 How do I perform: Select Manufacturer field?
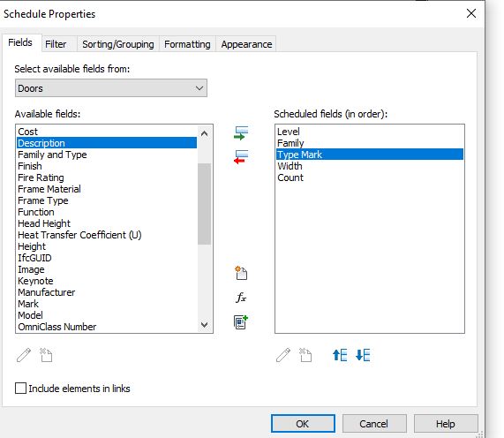click(x=107, y=292)
